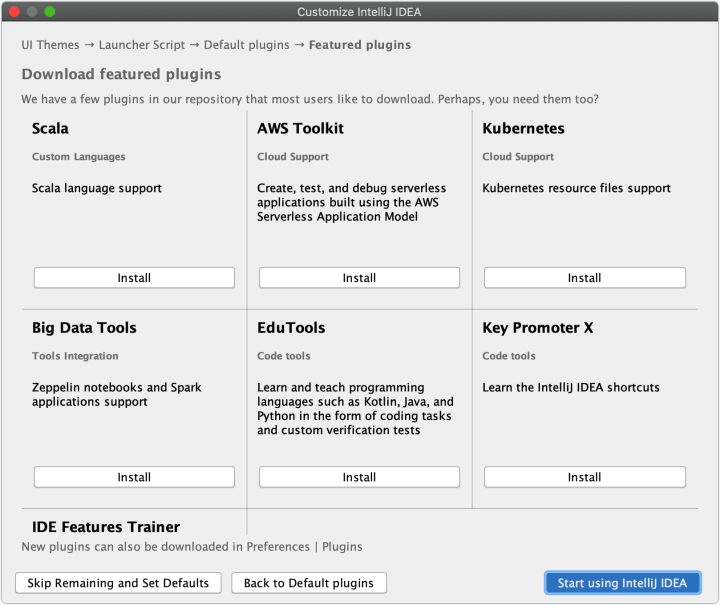
Task: Install the Kubernetes plugin
Action: [x=585, y=278]
